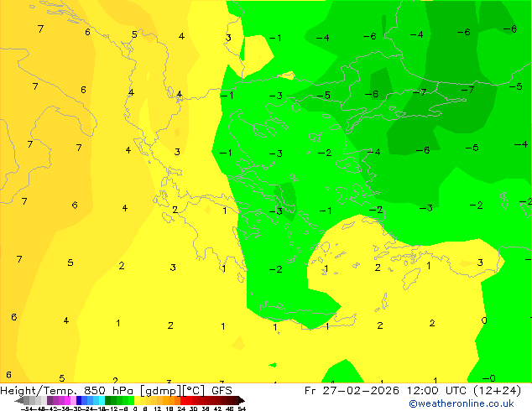Viewport: 532px width, 411px height.
Task: Select the (12+24) forecast offset text
Action: point(497,390)
